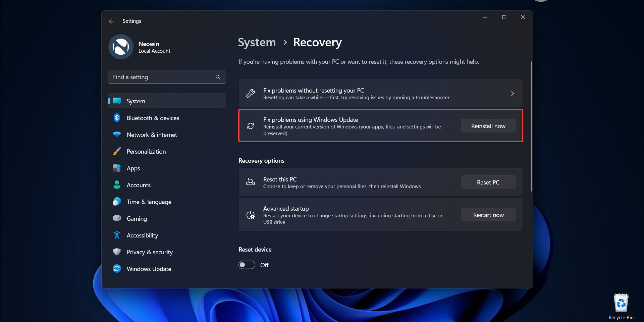This screenshot has height=322, width=644.
Task: Click the System breadcrumb link
Action: (x=257, y=43)
